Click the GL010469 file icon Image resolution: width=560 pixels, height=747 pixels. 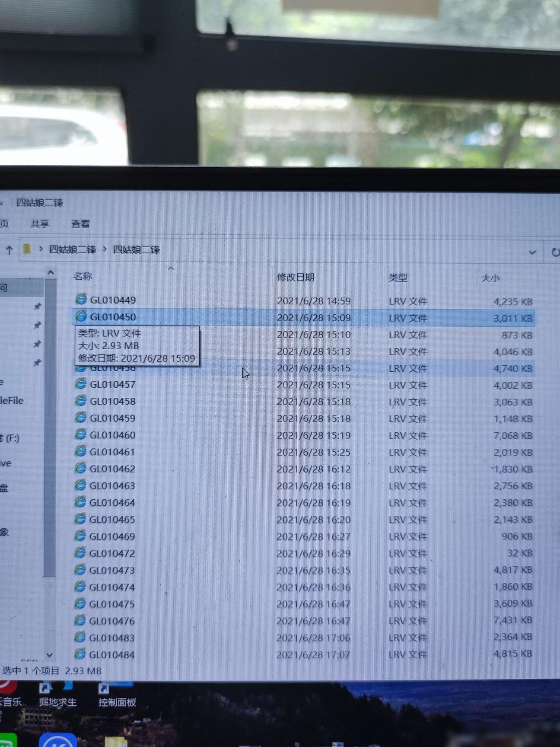click(x=80, y=536)
